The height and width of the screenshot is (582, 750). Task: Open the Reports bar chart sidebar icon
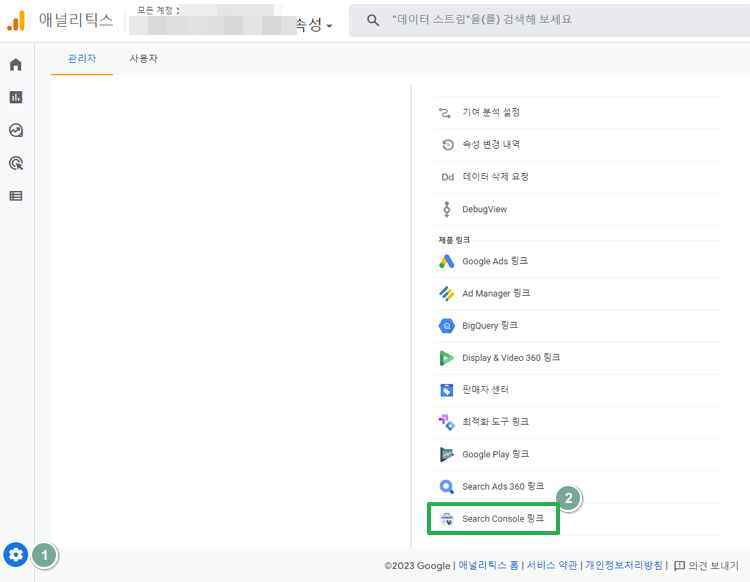16,97
